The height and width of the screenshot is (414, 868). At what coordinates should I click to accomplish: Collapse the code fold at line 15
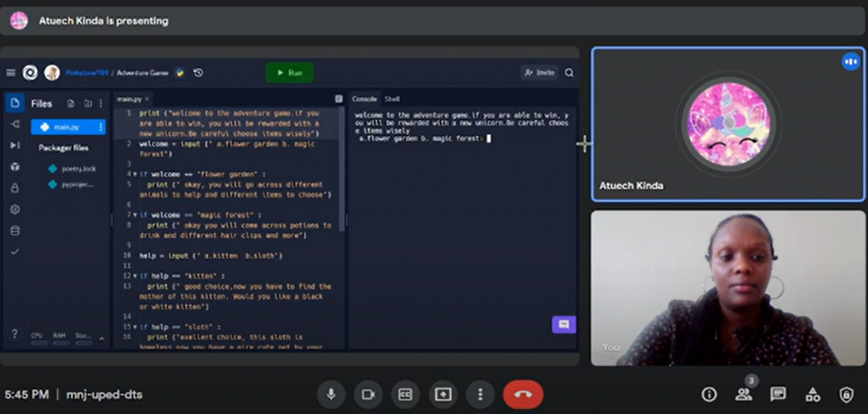(135, 327)
